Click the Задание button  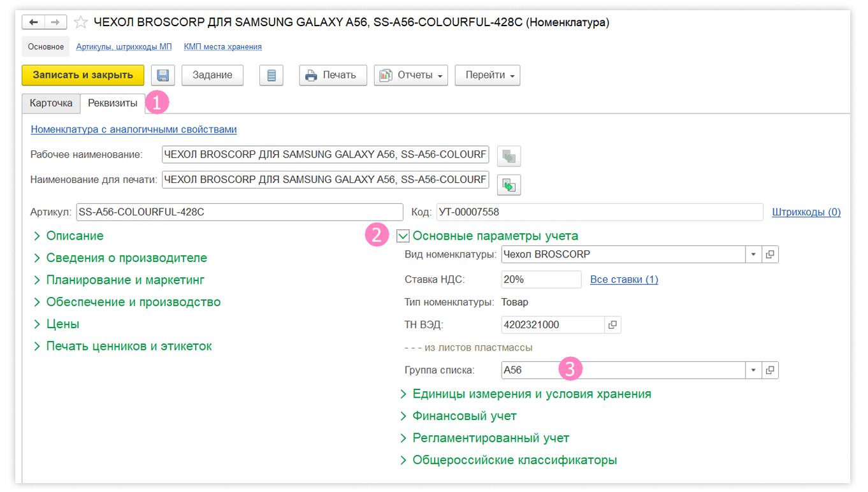click(x=212, y=75)
